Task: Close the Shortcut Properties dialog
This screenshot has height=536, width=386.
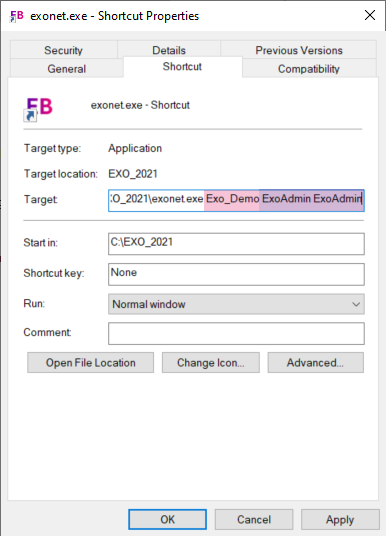Action: [x=370, y=15]
